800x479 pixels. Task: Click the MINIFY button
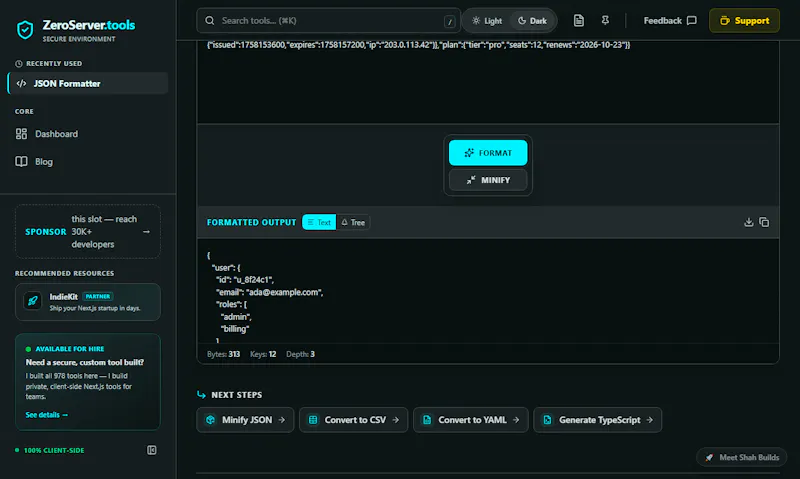(488, 180)
